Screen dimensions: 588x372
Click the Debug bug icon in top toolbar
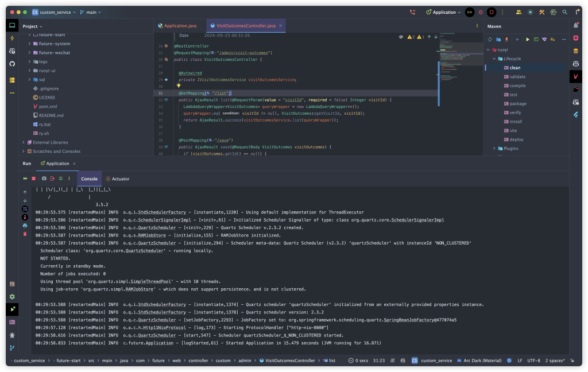pyautogui.click(x=481, y=12)
